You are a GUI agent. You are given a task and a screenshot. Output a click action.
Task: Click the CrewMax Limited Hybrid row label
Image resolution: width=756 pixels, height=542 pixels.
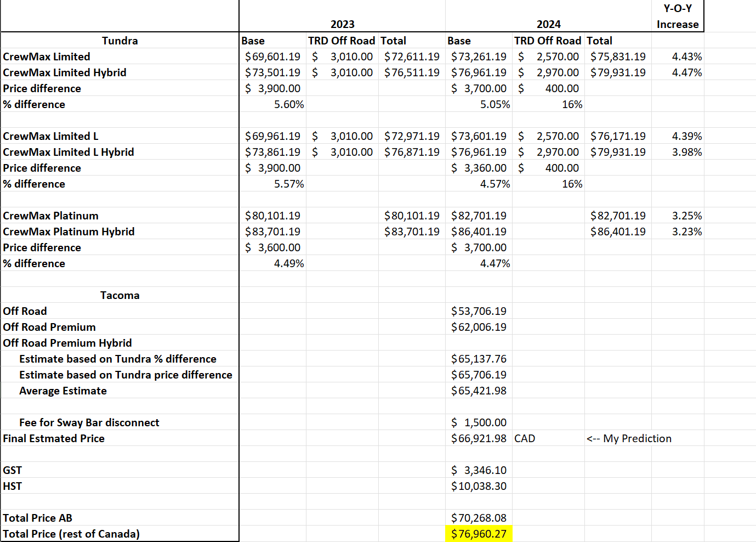[65, 72]
